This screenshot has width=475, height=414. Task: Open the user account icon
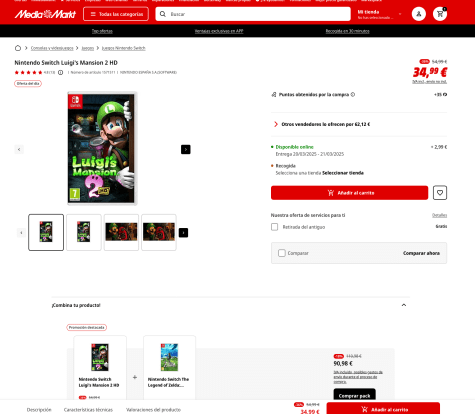(x=419, y=14)
